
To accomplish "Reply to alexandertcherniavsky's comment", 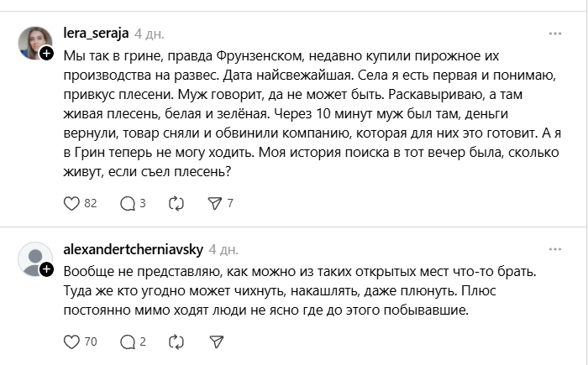I will (128, 342).
